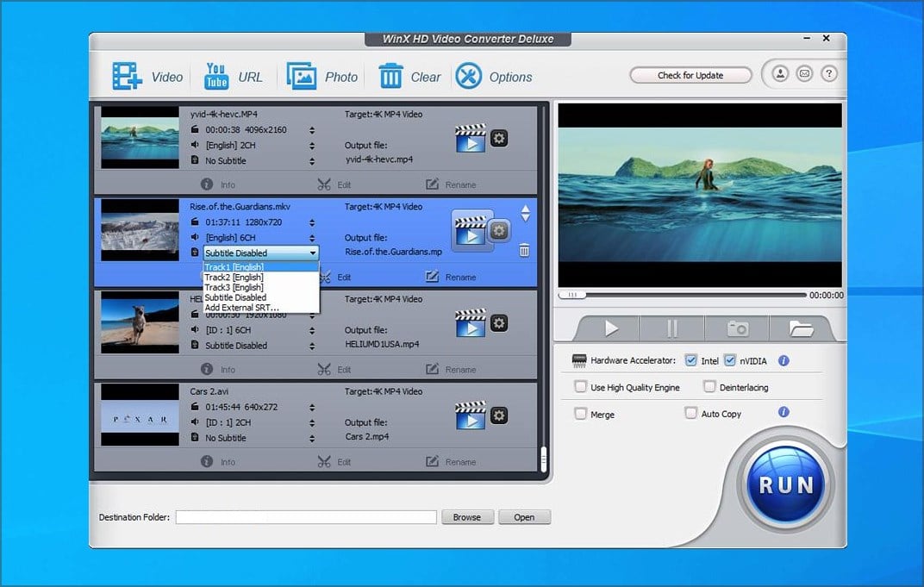Enable the Auto Copy checkbox

pos(690,413)
